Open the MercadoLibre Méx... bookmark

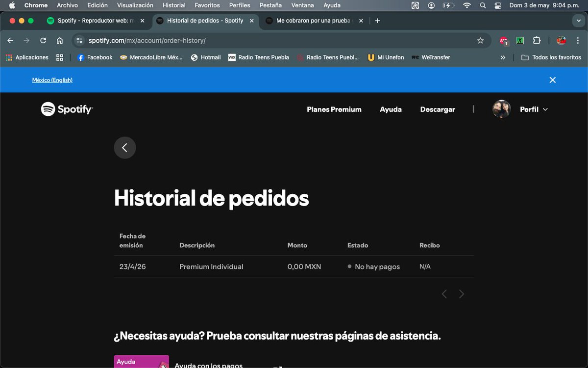point(151,57)
